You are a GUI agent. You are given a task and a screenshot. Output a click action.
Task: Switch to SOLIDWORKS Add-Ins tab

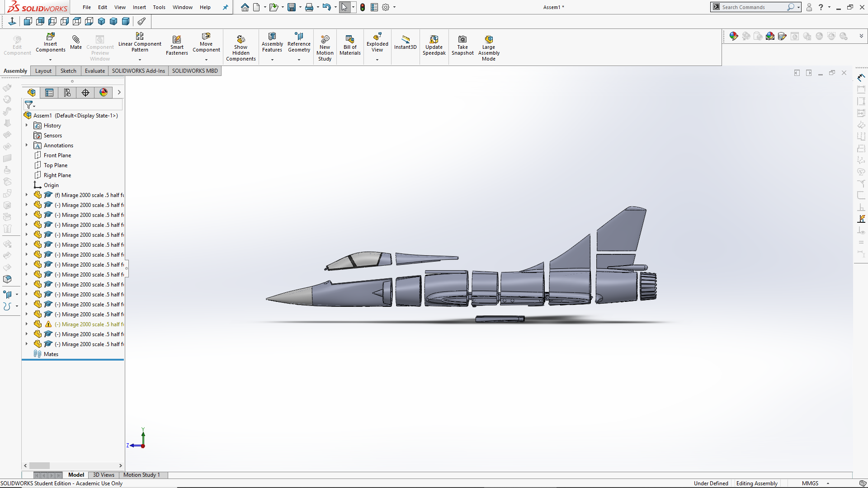click(x=138, y=71)
